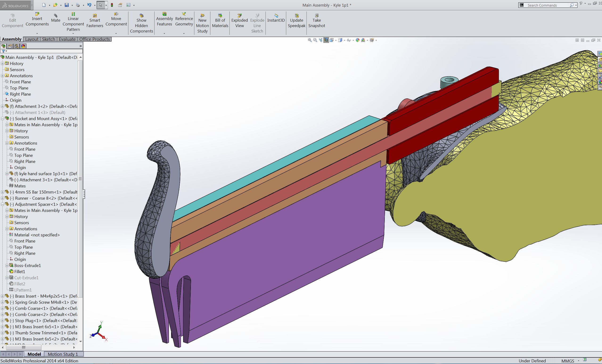Open the DisplayManager color sphere tab
This screenshot has height=364, width=602.
click(x=23, y=46)
